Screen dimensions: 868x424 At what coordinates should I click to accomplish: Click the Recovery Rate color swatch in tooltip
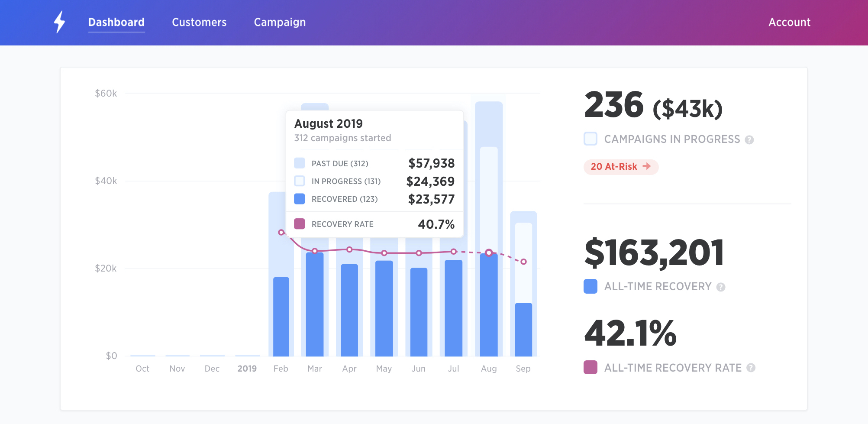(299, 224)
